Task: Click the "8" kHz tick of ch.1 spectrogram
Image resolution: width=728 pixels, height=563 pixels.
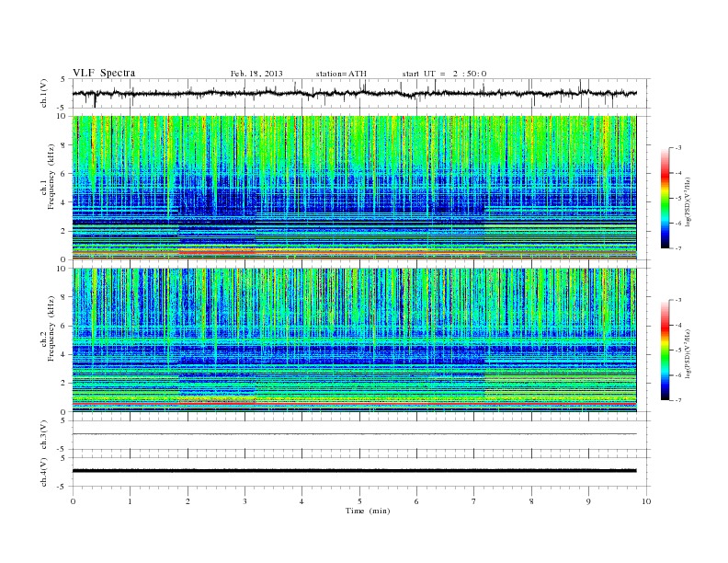Action: [64, 145]
